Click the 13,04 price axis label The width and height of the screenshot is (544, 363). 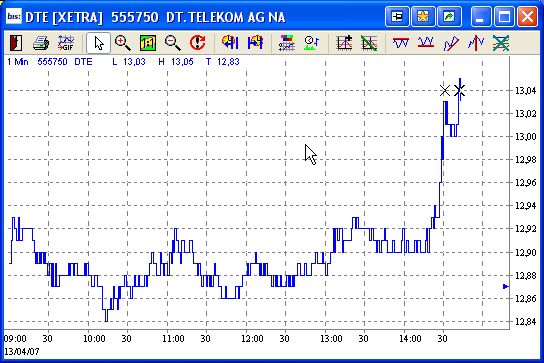coord(526,91)
